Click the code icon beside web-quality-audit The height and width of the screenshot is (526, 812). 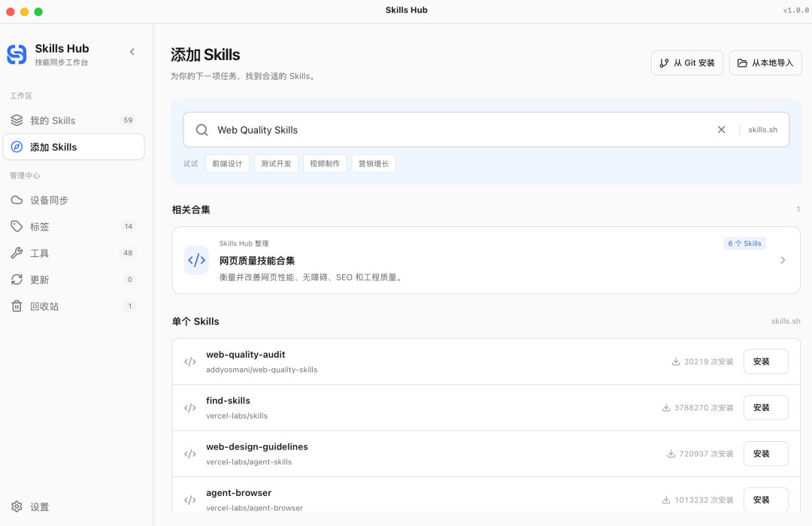coord(190,361)
